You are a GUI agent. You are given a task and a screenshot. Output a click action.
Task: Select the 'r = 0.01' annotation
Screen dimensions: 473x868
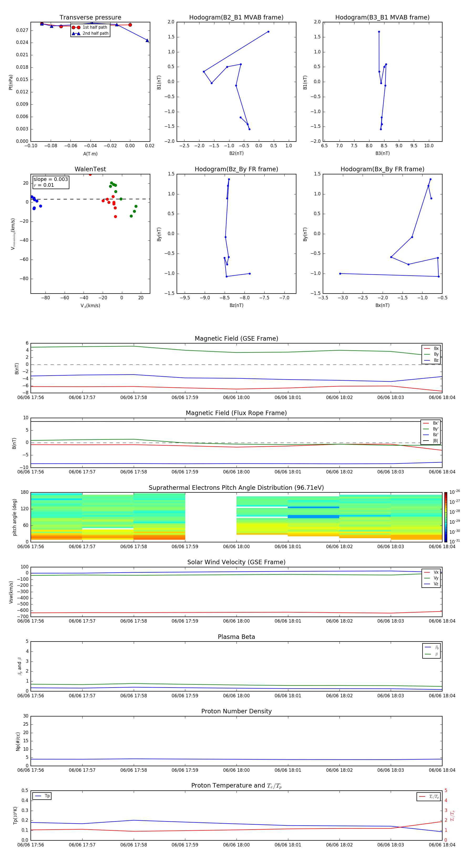(44, 185)
